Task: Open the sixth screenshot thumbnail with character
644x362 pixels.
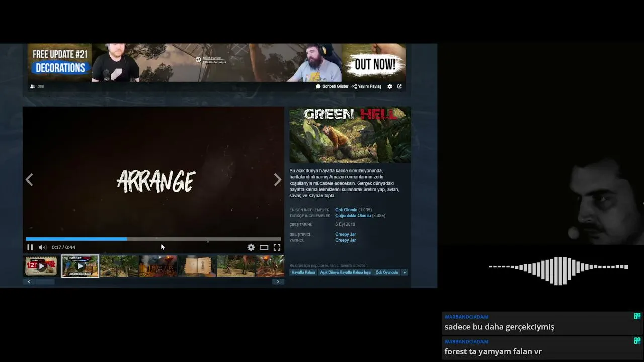Action: click(235, 266)
